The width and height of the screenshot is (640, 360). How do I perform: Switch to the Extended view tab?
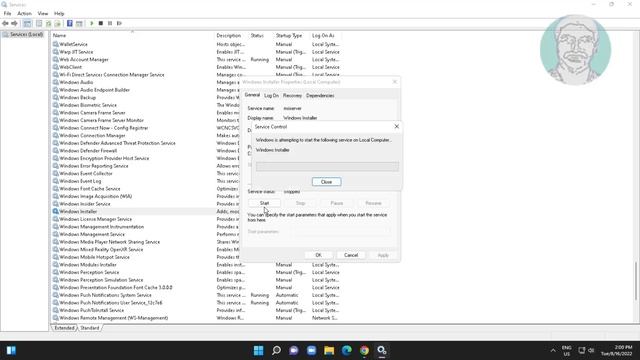[x=64, y=328]
